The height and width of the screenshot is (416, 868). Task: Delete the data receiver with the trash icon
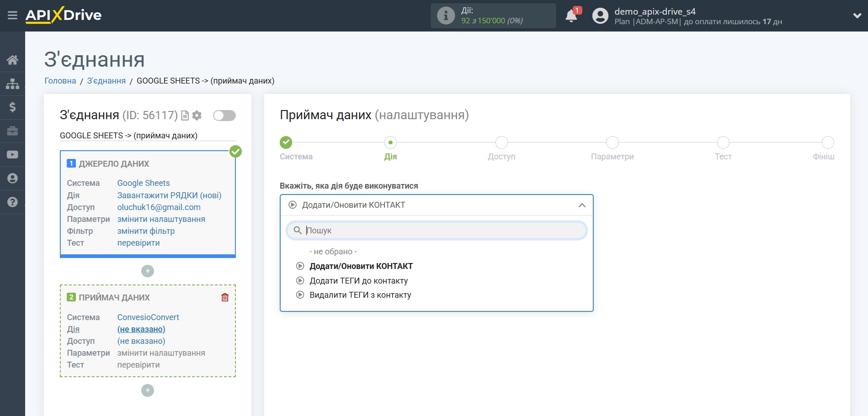click(x=225, y=298)
